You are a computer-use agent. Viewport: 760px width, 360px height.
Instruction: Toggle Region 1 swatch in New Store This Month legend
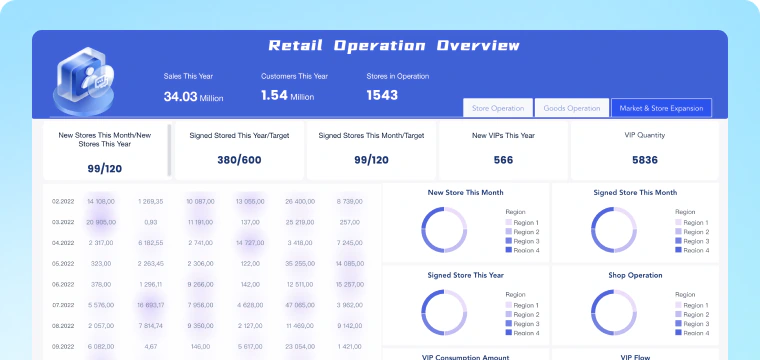click(x=508, y=222)
